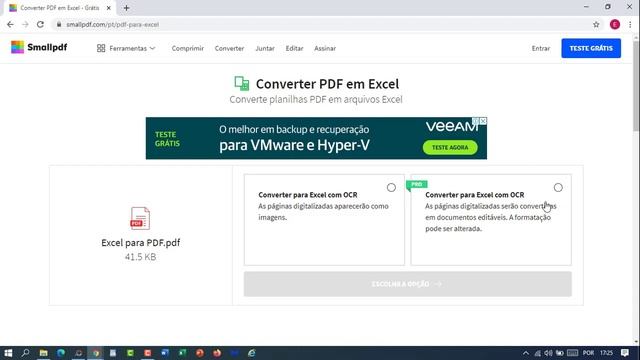Click the Excel para PDF.pdf file name
The width and height of the screenshot is (640, 360).
(x=140, y=242)
